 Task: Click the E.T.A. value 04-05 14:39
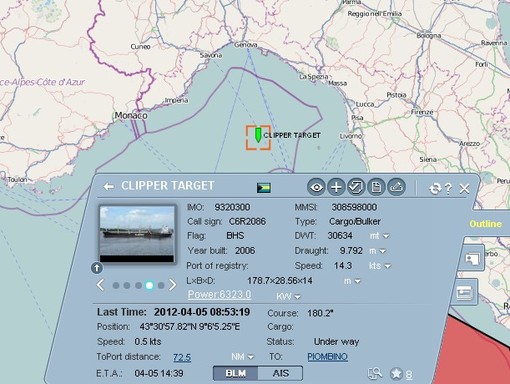point(159,373)
